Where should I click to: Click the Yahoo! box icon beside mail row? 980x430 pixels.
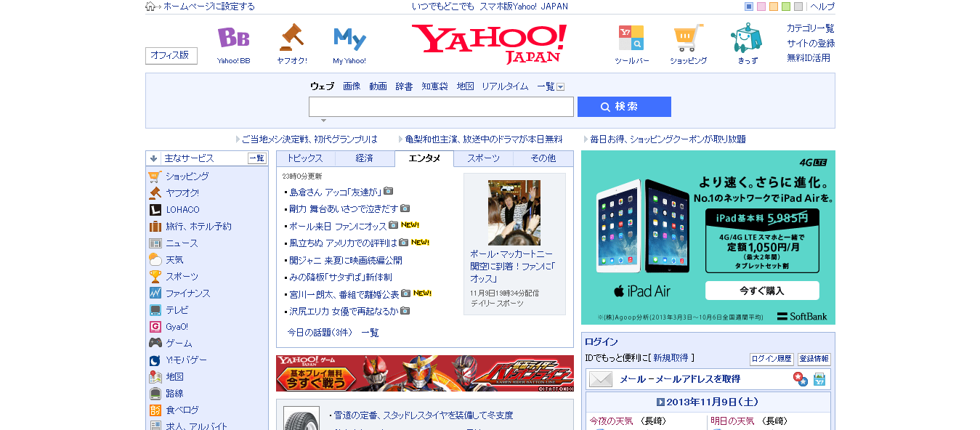819,379
